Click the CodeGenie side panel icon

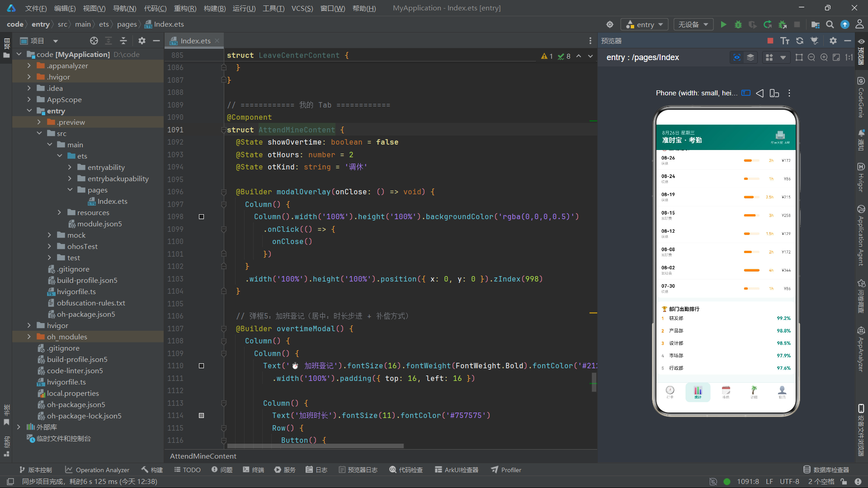[861, 97]
